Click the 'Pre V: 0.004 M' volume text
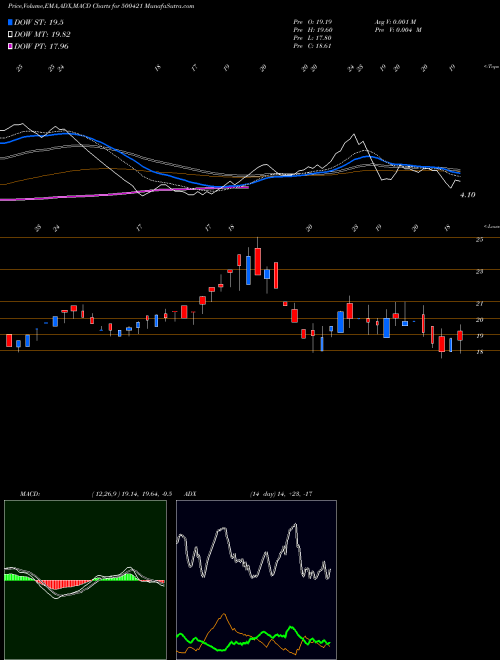 tap(399, 29)
